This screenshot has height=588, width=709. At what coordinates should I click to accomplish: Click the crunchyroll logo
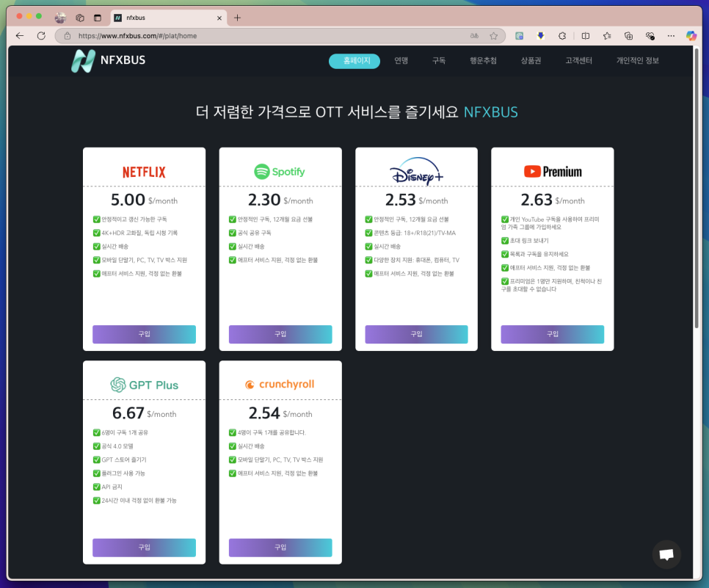[x=280, y=385]
